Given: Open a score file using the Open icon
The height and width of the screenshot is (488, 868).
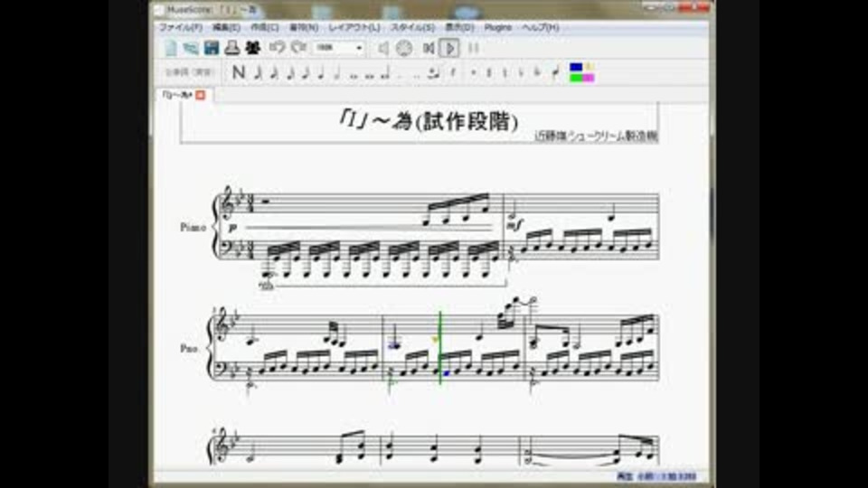Looking at the screenshot, I should point(191,48).
